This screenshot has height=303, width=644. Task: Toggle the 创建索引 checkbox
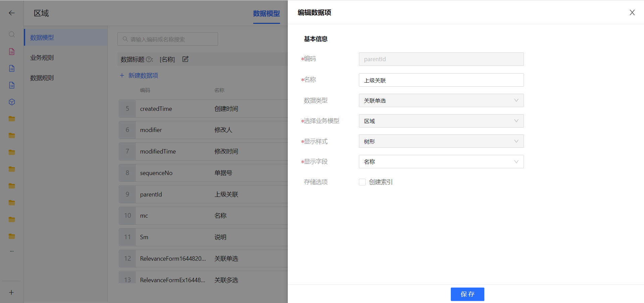tap(362, 182)
